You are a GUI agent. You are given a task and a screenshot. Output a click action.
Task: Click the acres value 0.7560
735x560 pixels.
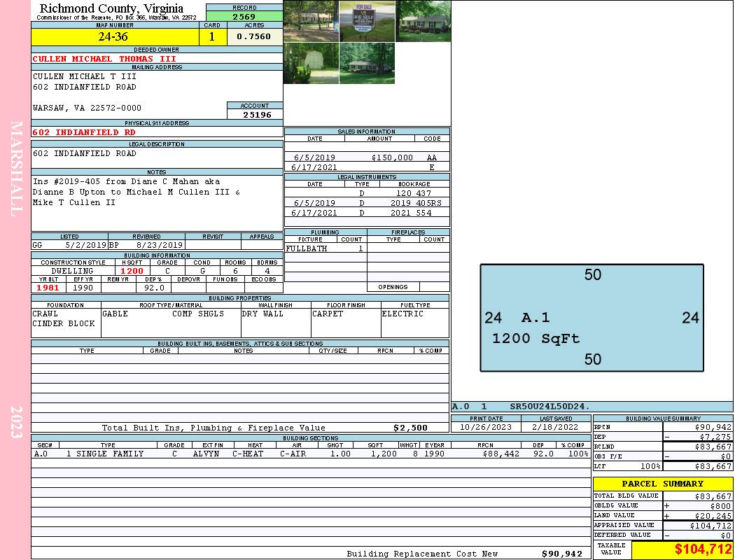(x=254, y=37)
